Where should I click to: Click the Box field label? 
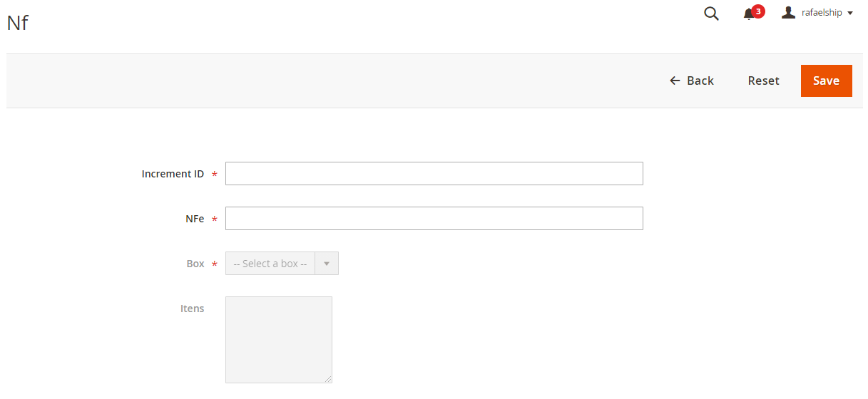(195, 264)
